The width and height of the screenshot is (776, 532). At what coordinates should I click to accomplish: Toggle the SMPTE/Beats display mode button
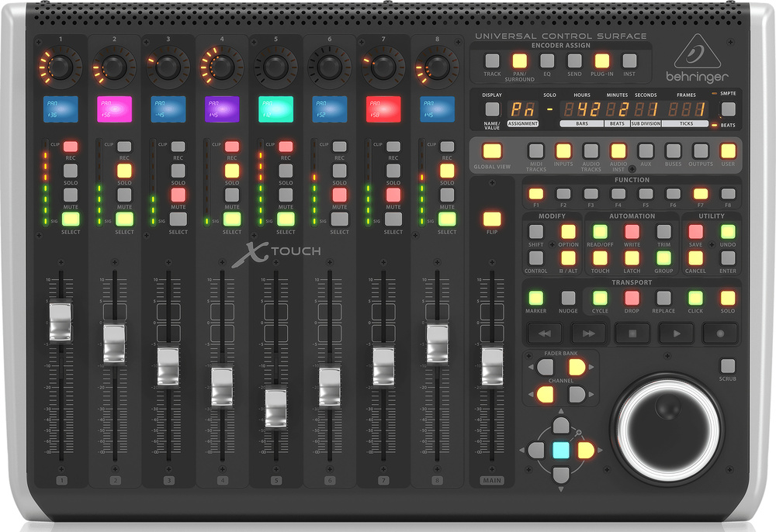[x=727, y=109]
